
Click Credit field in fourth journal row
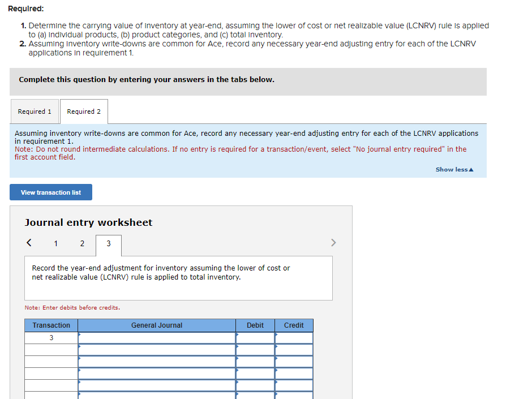[x=294, y=374]
